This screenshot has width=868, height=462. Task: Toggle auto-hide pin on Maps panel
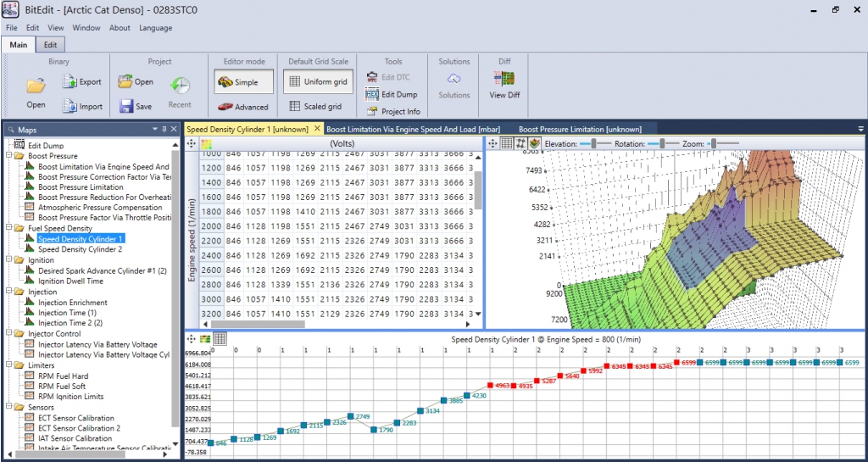tap(164, 129)
